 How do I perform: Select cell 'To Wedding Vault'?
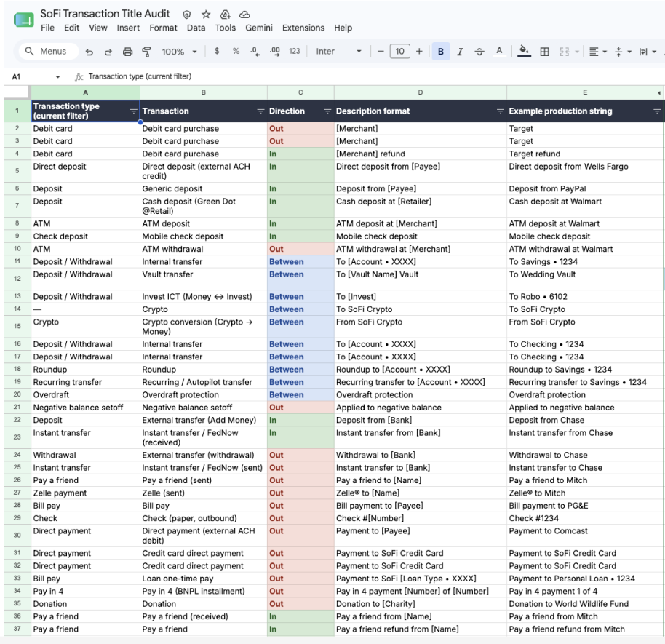[x=585, y=279]
